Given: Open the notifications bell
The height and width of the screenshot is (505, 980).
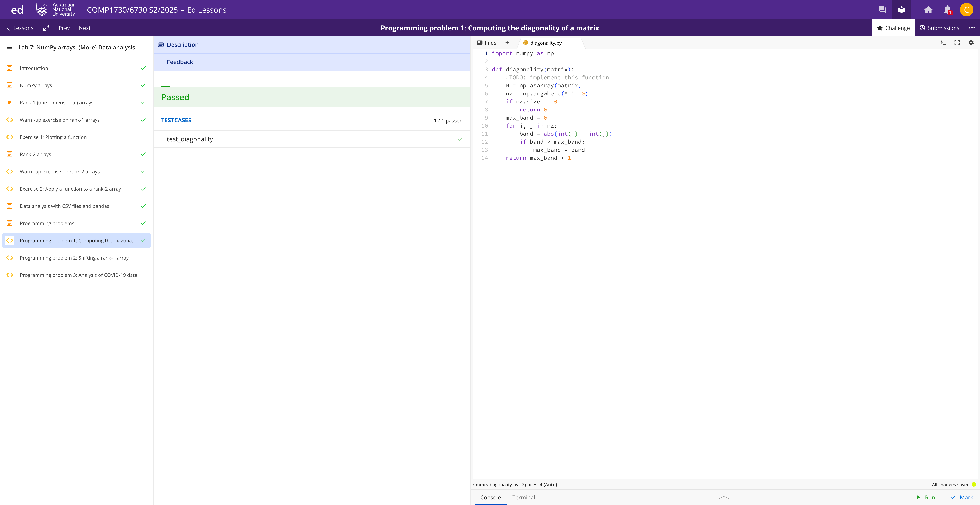Looking at the screenshot, I should pos(947,10).
